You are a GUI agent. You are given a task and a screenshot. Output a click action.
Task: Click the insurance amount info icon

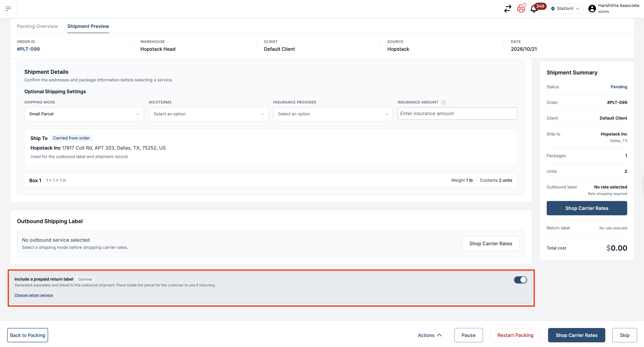click(x=444, y=102)
